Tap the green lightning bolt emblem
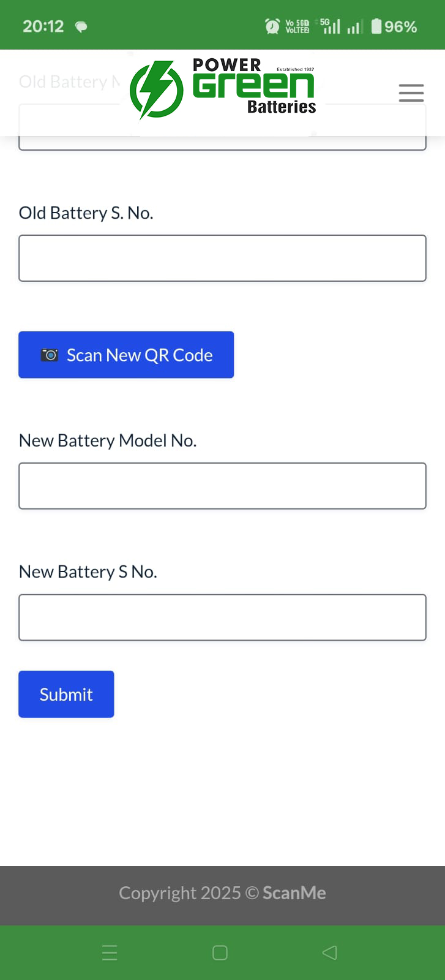The height and width of the screenshot is (980, 445). tap(157, 90)
